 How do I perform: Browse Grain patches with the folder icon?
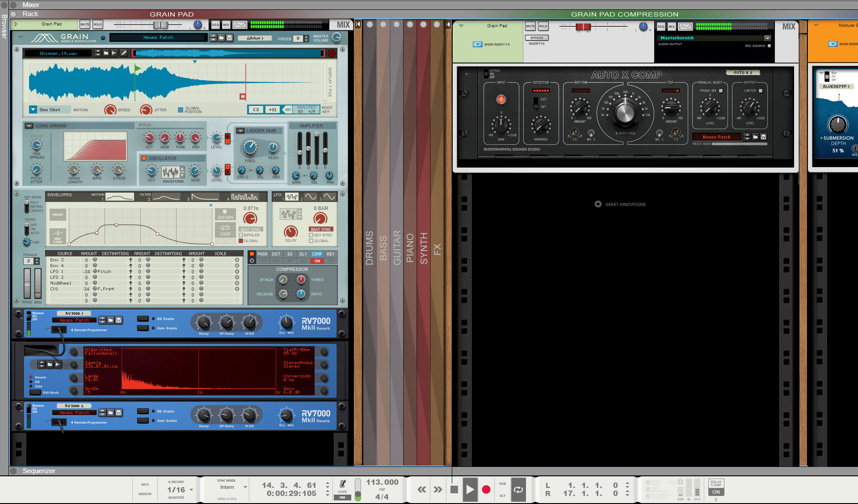tap(222, 38)
